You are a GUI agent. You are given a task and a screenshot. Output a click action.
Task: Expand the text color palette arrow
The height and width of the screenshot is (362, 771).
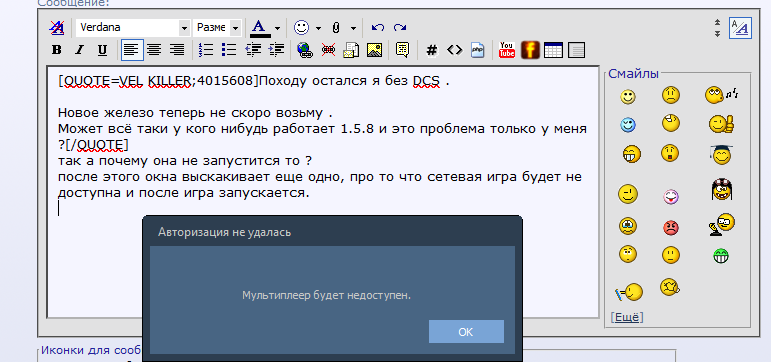277,28
